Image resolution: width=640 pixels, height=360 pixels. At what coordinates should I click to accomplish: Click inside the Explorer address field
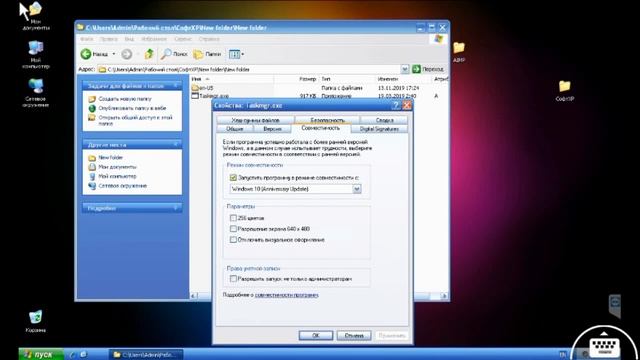pos(249,69)
